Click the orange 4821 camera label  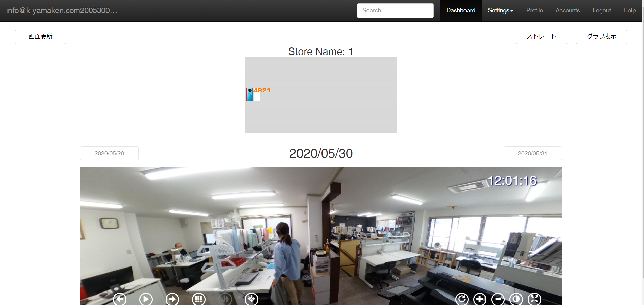coord(262,90)
